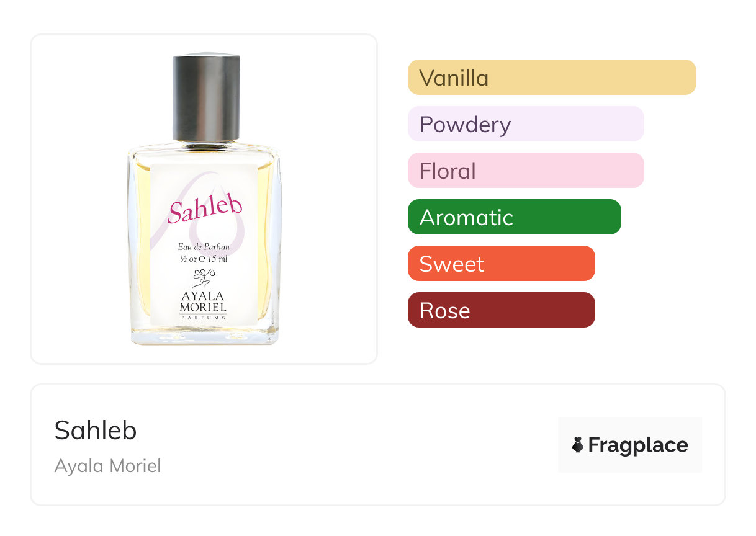Image resolution: width=756 pixels, height=536 pixels.
Task: Click the flower emblem on the bottle label
Action: 204,277
